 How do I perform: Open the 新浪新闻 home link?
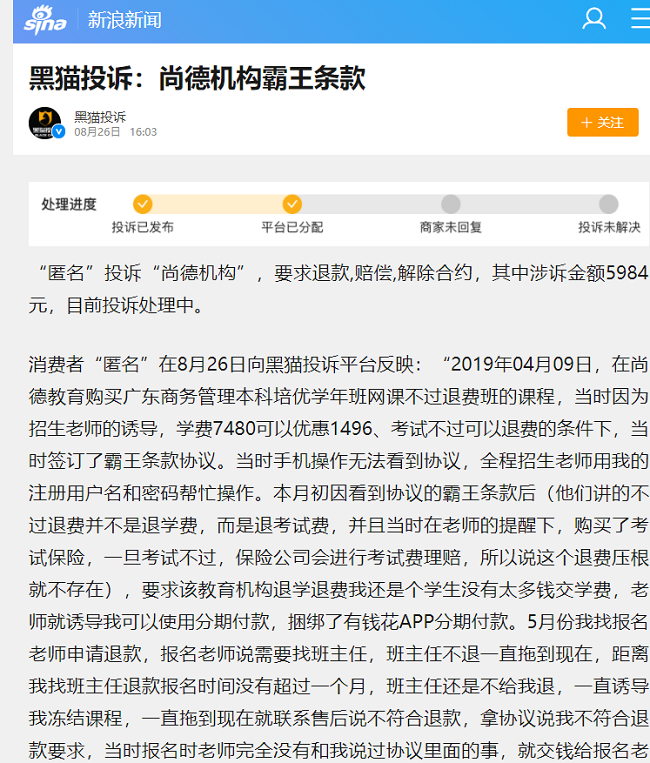point(125,20)
